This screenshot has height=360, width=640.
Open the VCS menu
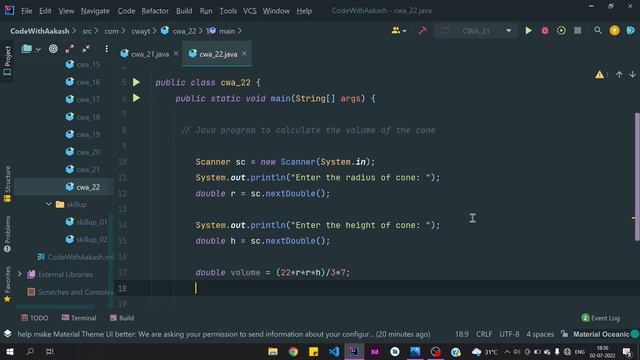pyautogui.click(x=250, y=11)
